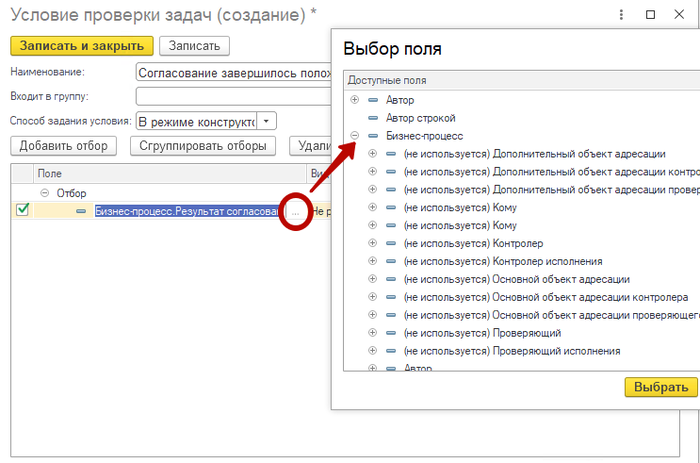This screenshot has width=700, height=463.
Task: Click the dash icon beside Автор строкой
Action: pos(373,118)
